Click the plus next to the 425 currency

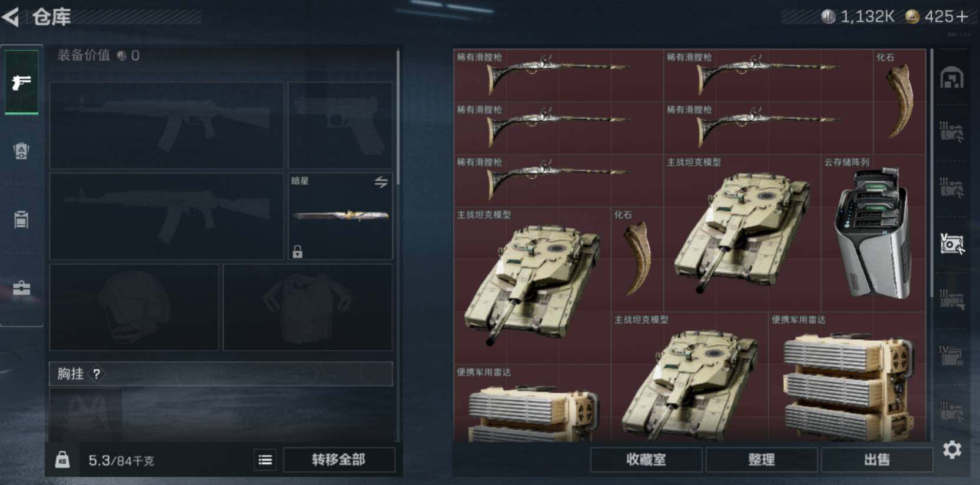[962, 17]
